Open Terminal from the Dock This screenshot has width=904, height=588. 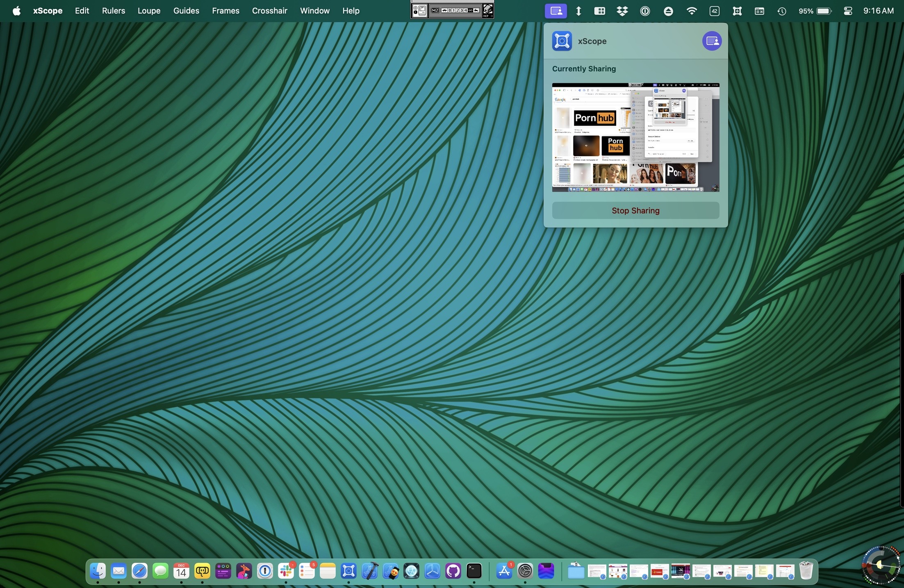[474, 571]
